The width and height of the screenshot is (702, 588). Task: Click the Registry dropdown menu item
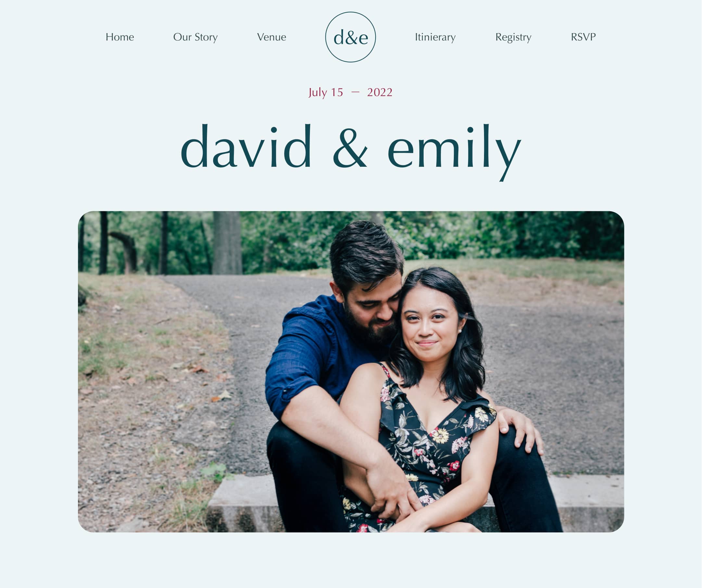pyautogui.click(x=512, y=37)
